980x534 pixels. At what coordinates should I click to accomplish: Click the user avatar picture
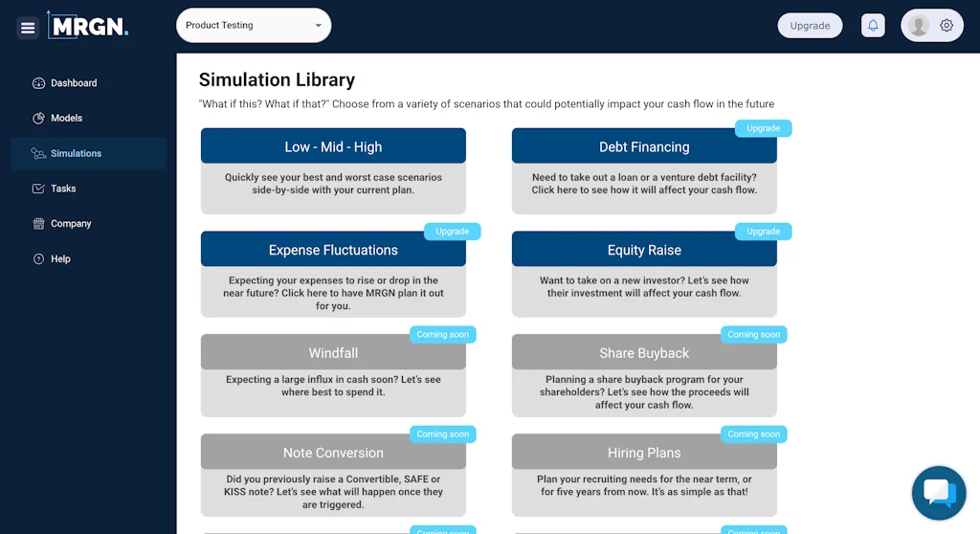[x=919, y=26]
